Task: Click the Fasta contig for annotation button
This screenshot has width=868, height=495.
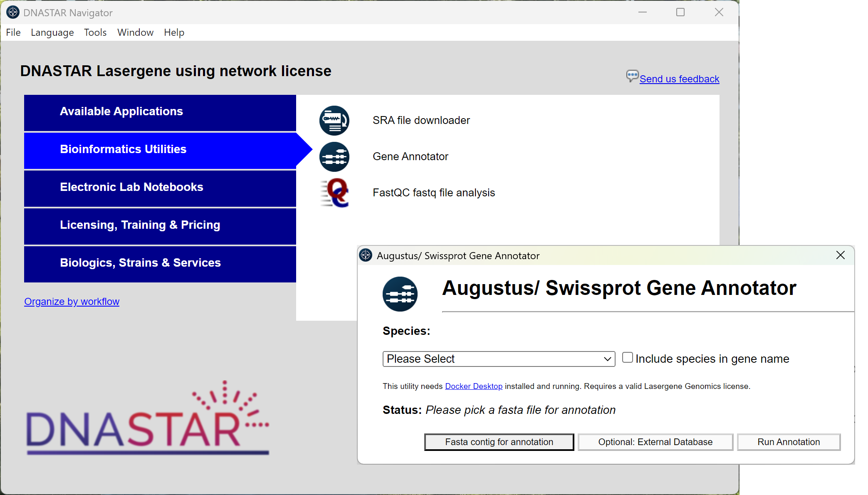Action: [x=499, y=442]
